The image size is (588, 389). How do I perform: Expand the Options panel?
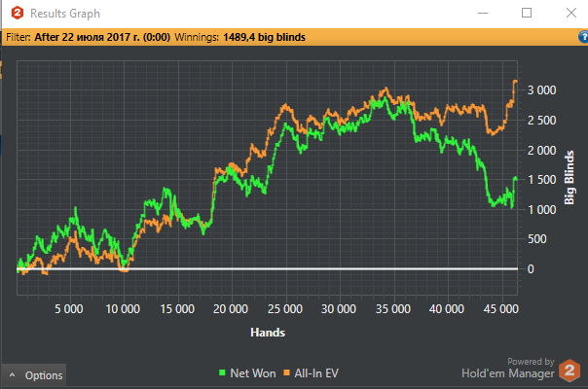[34, 374]
